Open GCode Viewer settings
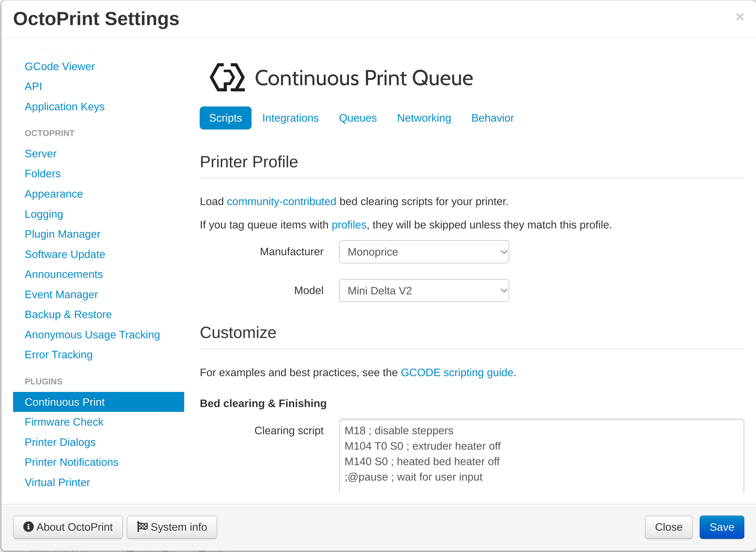The height and width of the screenshot is (552, 756). [x=60, y=66]
